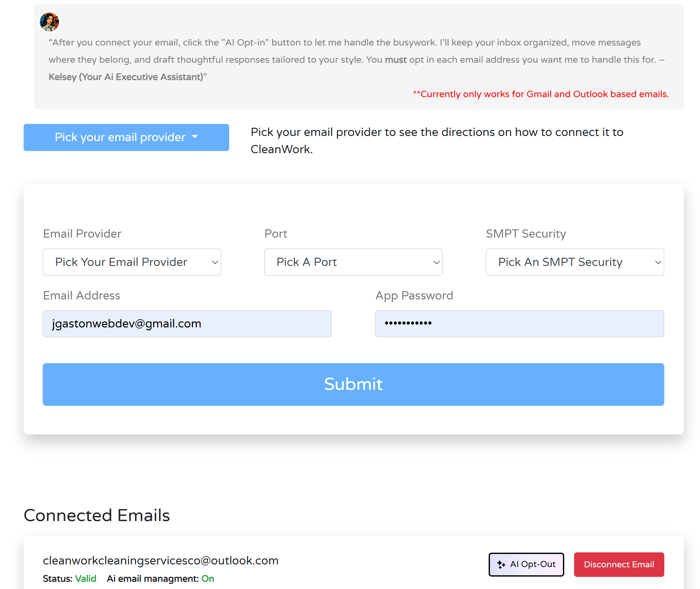Focus the Email Address input field

click(x=187, y=324)
